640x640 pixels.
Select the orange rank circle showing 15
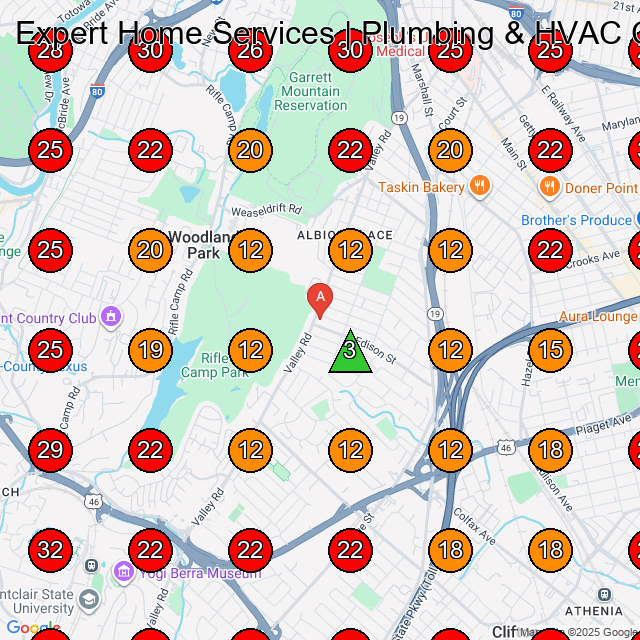(x=550, y=350)
